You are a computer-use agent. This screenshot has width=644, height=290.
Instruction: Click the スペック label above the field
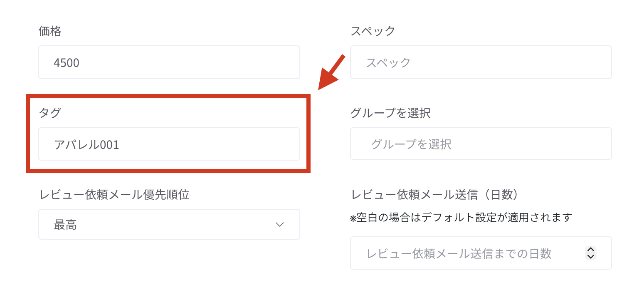pos(373,31)
